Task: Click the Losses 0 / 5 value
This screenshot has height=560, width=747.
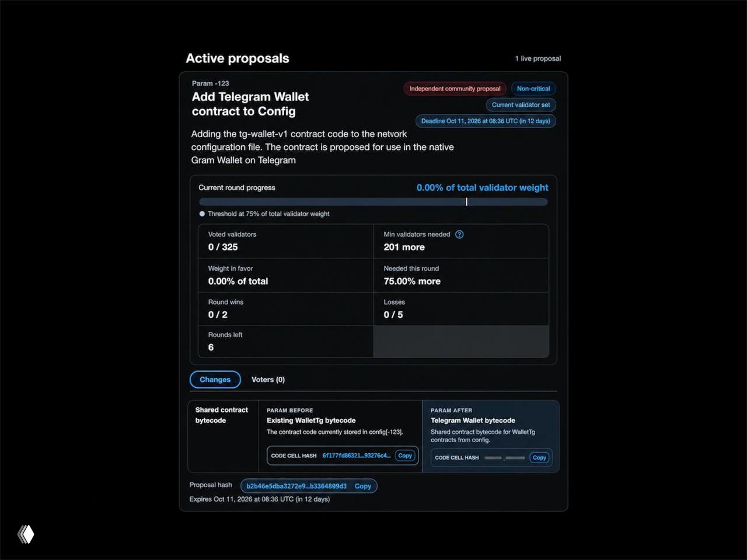Action: (393, 315)
